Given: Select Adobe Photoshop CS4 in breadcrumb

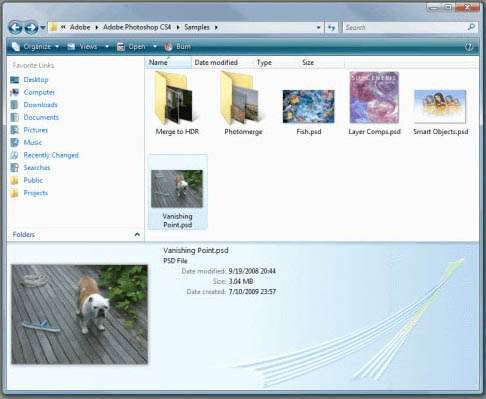Looking at the screenshot, I should pyautogui.click(x=137, y=27).
